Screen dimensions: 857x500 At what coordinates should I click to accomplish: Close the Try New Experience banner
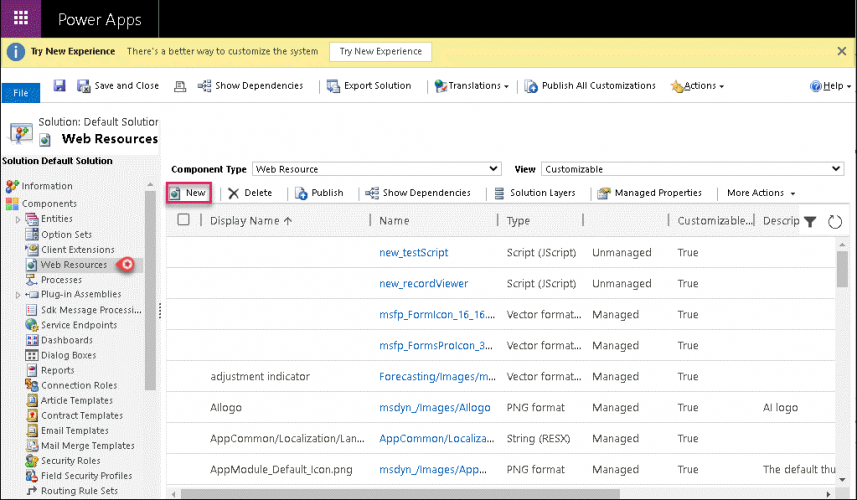(841, 51)
